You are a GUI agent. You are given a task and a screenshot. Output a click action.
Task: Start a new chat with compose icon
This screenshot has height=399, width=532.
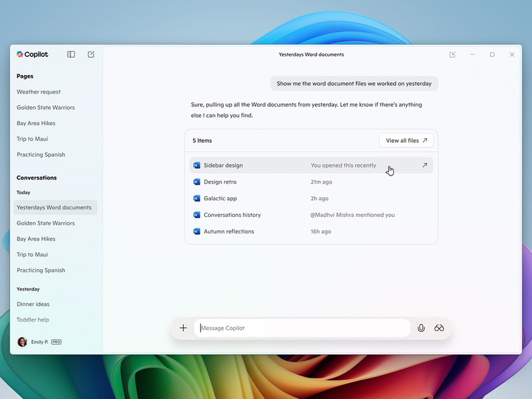[91, 55]
